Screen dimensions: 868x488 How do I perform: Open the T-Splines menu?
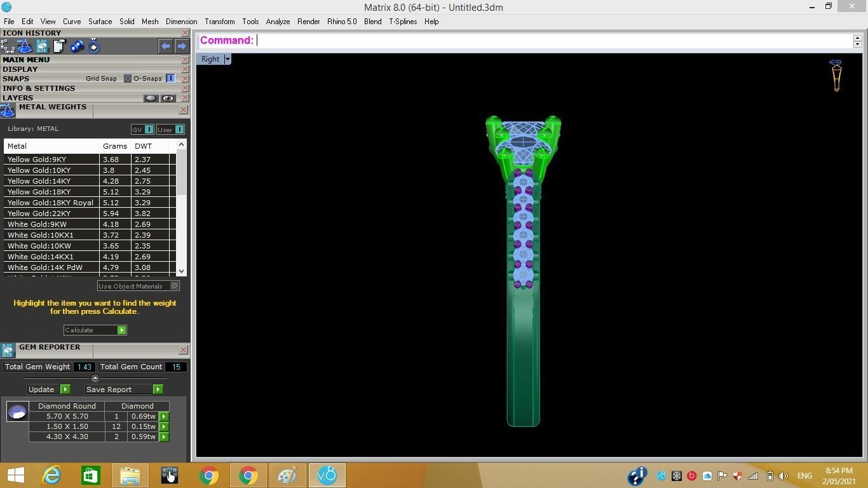tap(403, 22)
